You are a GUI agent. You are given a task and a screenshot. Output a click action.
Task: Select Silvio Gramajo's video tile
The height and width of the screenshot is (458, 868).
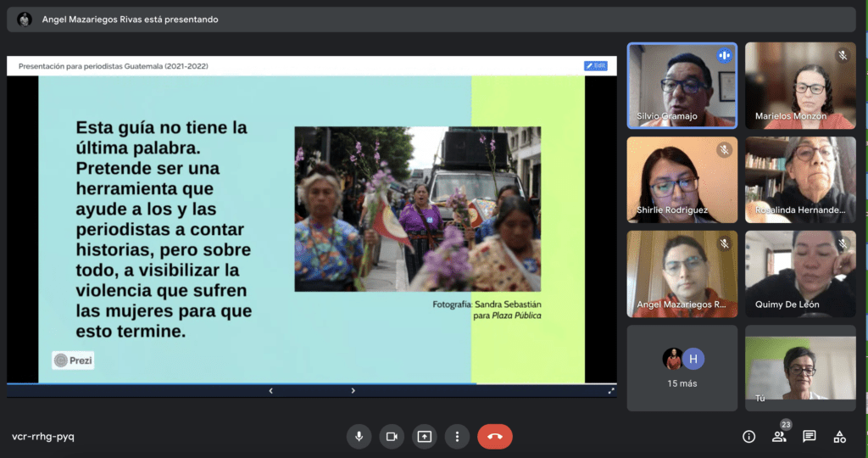682,86
